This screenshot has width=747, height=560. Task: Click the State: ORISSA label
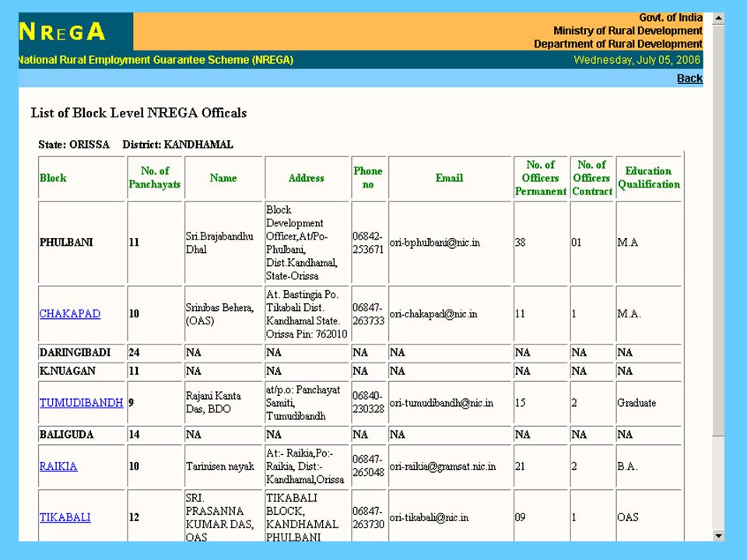74,145
